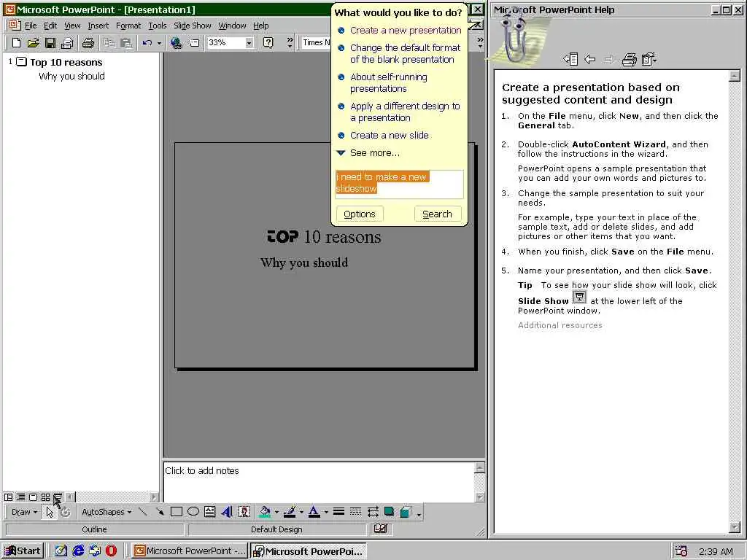
Task: Start Slide Show view button
Action: click(x=58, y=497)
